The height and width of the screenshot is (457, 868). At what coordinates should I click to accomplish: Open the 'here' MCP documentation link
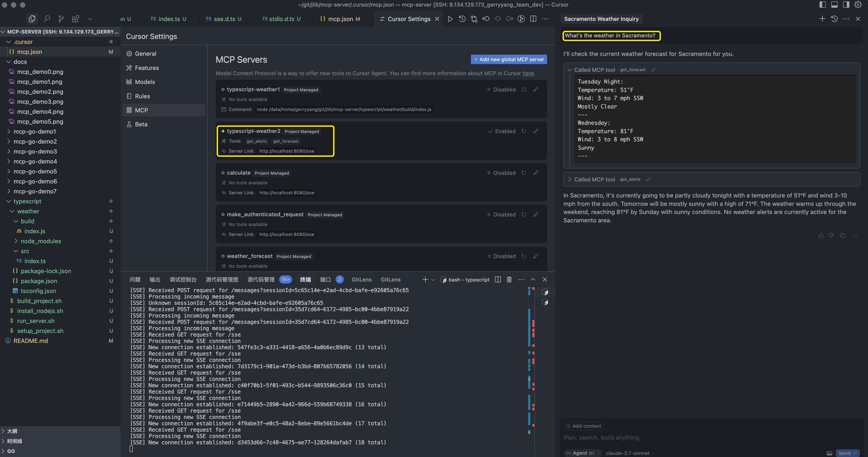pos(528,73)
